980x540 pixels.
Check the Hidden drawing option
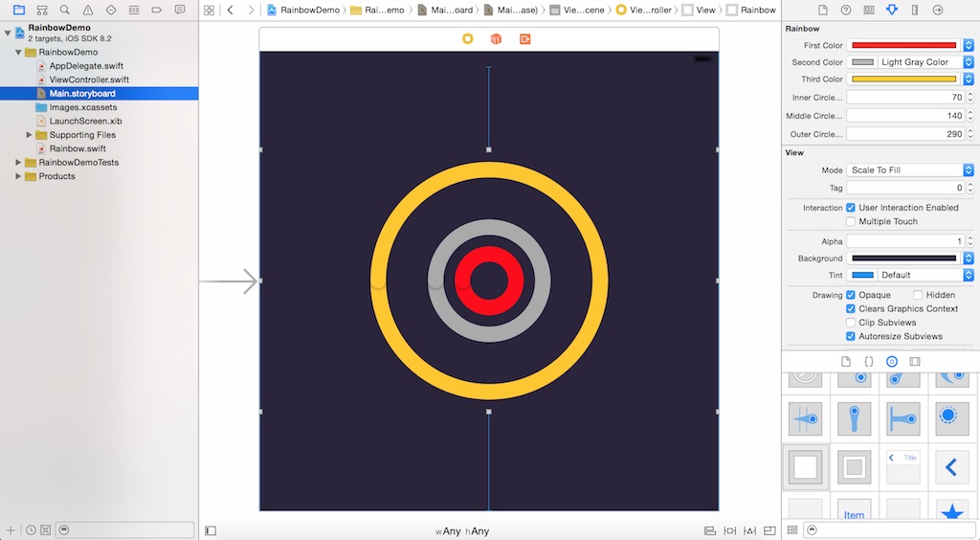pyautogui.click(x=918, y=295)
